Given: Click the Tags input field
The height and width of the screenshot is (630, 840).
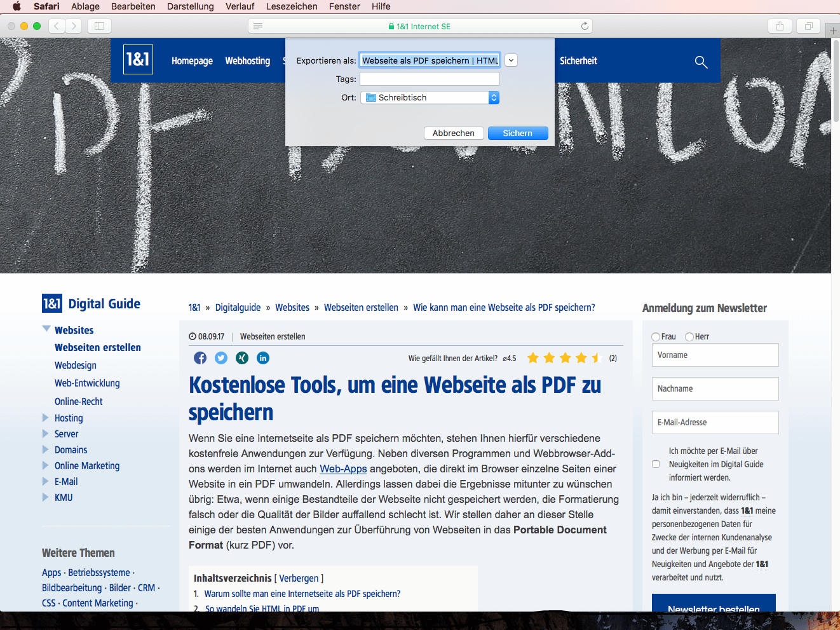Looking at the screenshot, I should point(429,79).
